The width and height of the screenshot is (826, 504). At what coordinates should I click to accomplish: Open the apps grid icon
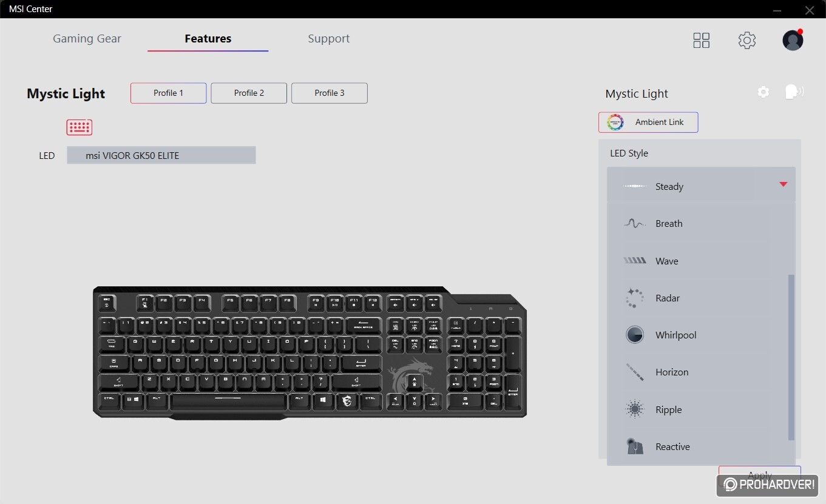[x=701, y=40]
